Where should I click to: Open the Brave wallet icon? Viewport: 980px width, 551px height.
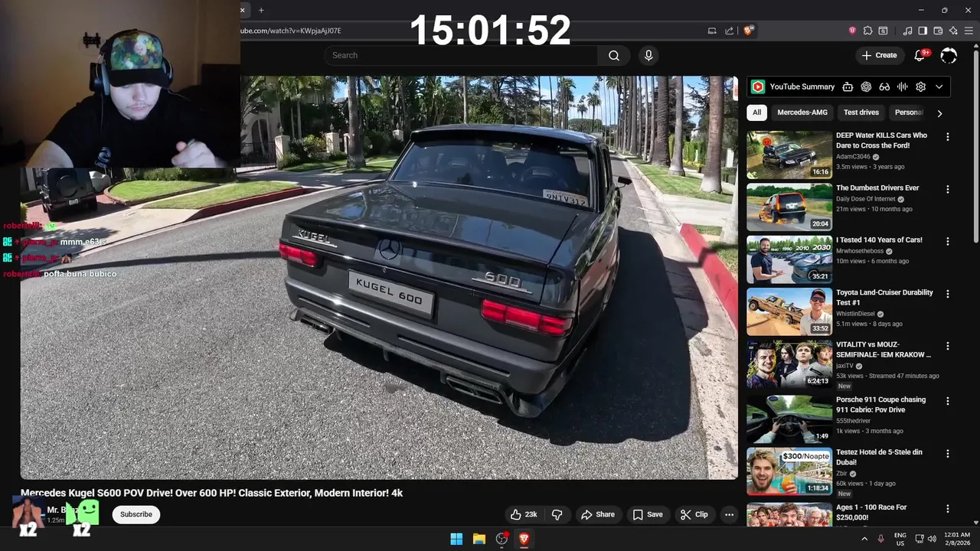938,31
